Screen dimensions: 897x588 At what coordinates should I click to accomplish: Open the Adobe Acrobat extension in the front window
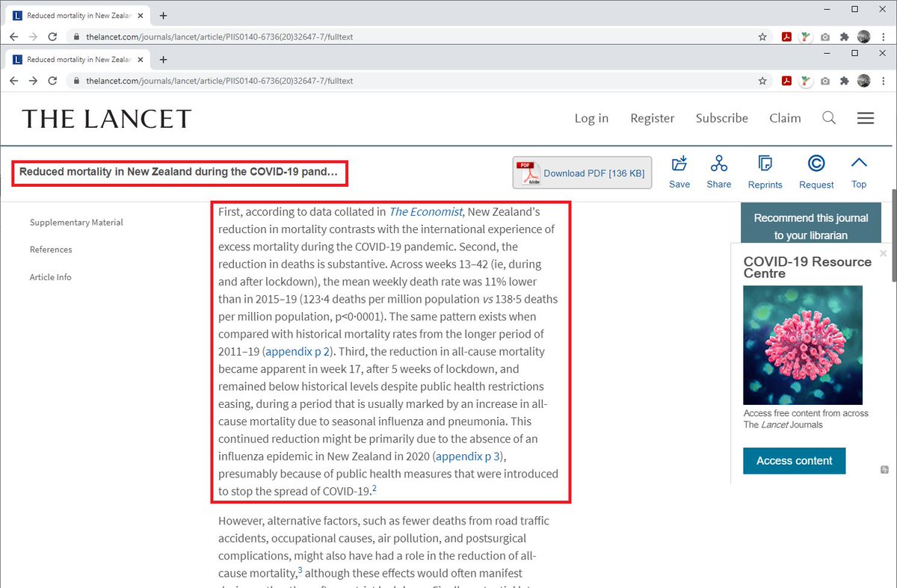pos(786,81)
